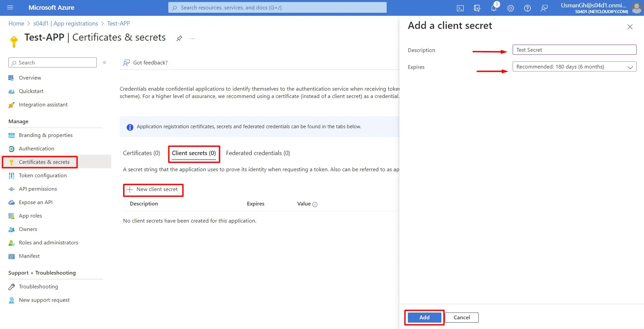Open the portal hamburger menu
Screen dimensions: 644x329
point(10,8)
